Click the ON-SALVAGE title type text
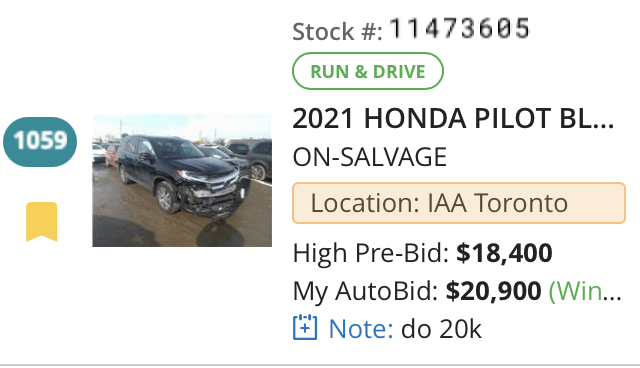Screen dimensions: 640x368 370,157
